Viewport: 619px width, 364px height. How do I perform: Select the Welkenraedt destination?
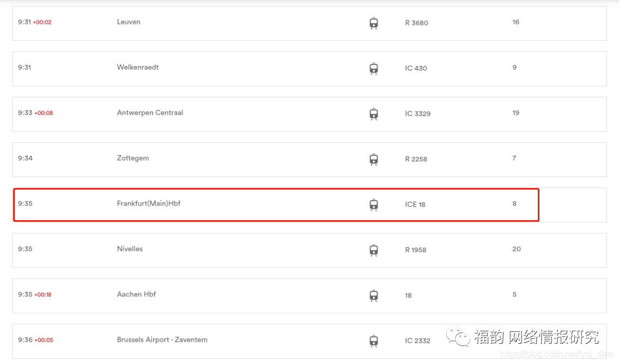click(138, 68)
